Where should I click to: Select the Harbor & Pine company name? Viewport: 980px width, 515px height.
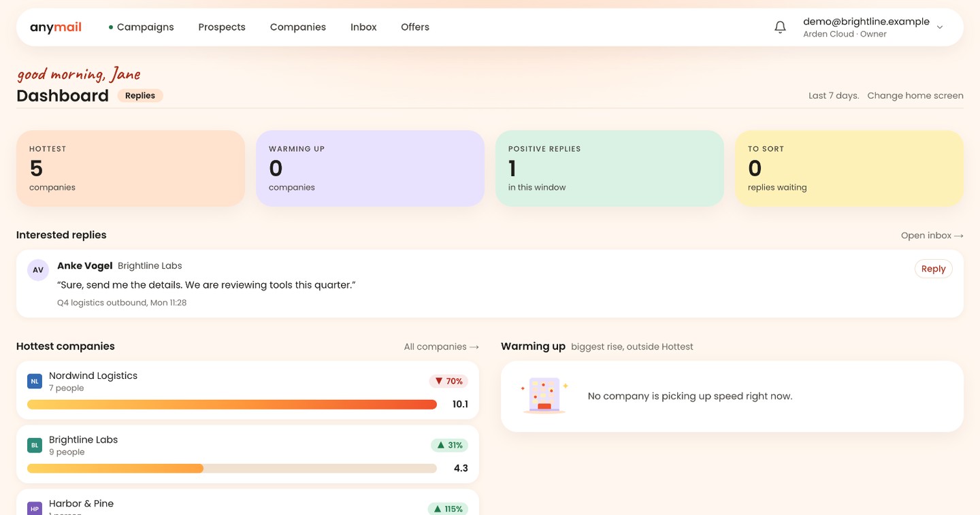pyautogui.click(x=81, y=503)
